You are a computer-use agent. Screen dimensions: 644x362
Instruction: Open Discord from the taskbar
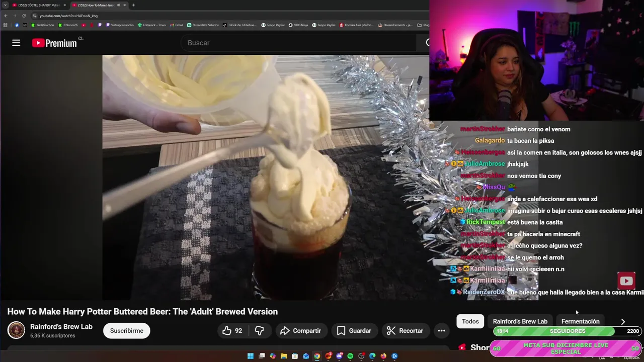pyautogui.click(x=339, y=356)
